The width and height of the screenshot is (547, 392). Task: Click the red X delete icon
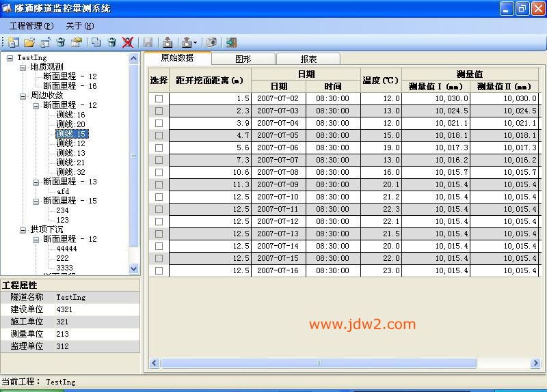click(127, 42)
